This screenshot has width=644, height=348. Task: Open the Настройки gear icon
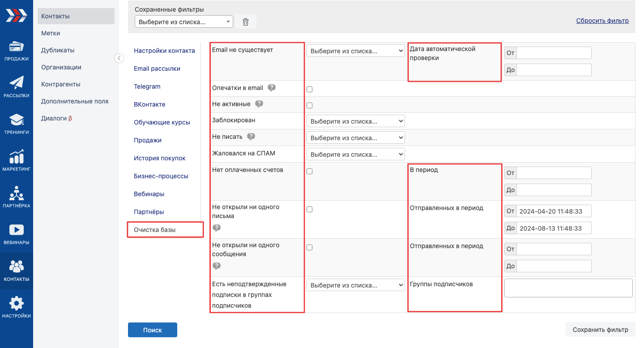(x=16, y=304)
